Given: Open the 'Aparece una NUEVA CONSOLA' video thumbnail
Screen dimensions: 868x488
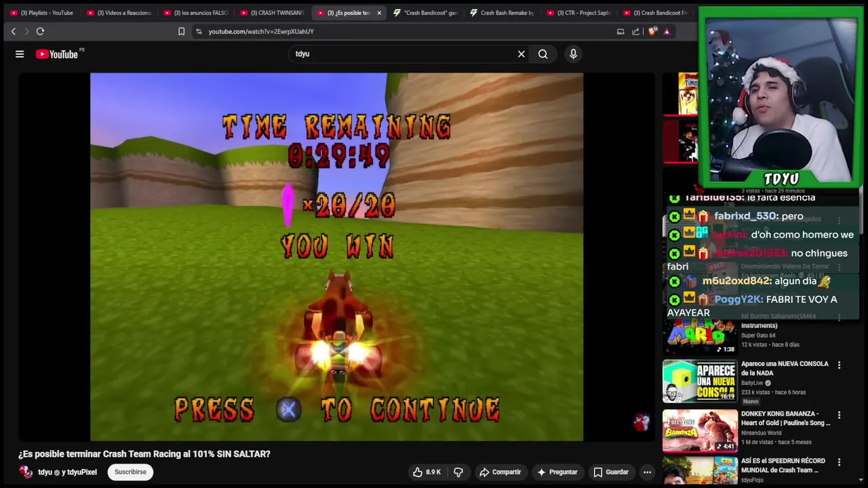Looking at the screenshot, I should (x=700, y=381).
